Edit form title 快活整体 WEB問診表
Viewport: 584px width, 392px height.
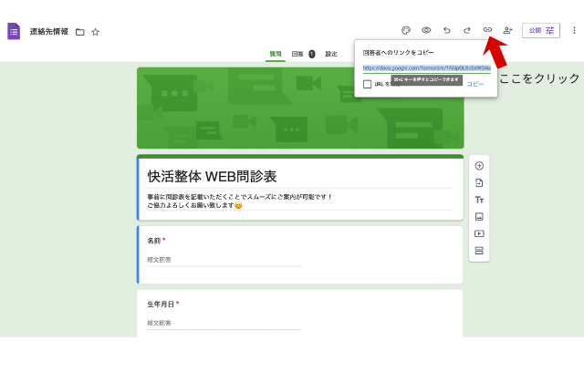[212, 176]
